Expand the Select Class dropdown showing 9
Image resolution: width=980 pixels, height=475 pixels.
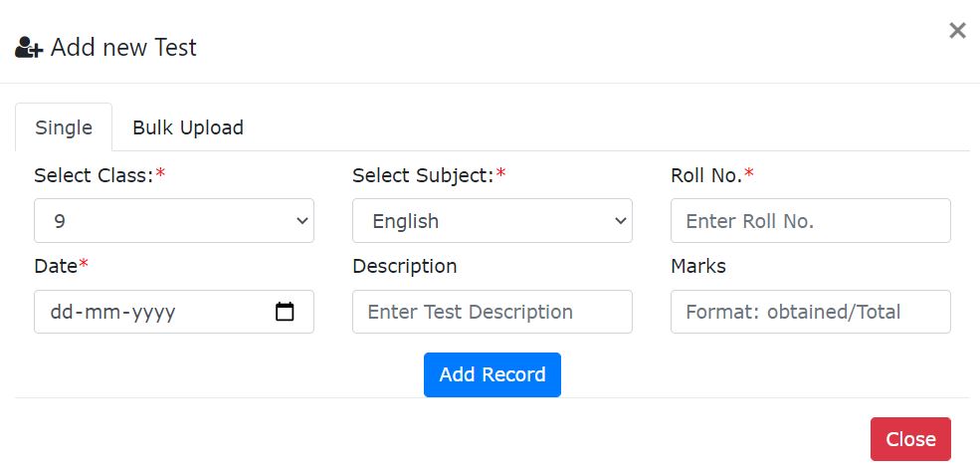click(x=174, y=221)
